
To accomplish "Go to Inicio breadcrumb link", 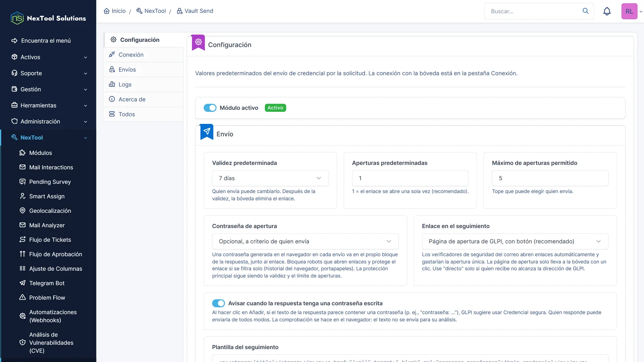I will (115, 11).
